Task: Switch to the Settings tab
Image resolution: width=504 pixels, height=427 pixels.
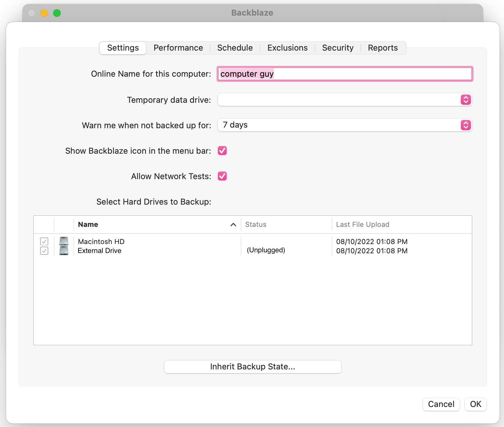Action: tap(123, 48)
